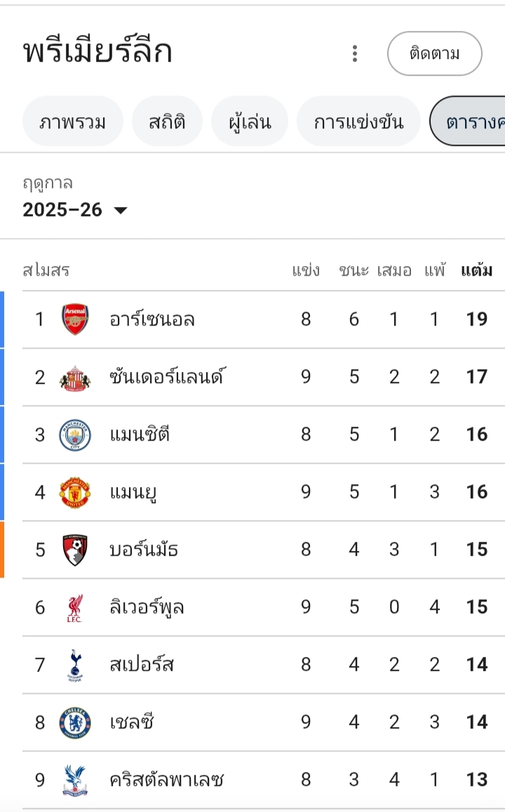Click the Crystal Palace crest
Image resolution: width=505 pixels, height=812 pixels.
click(x=75, y=780)
